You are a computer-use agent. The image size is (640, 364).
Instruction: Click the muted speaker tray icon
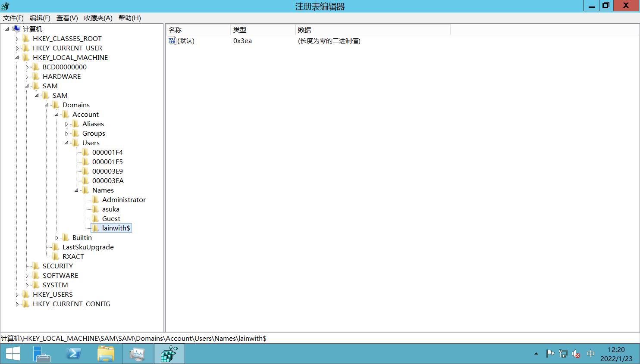[576, 354]
